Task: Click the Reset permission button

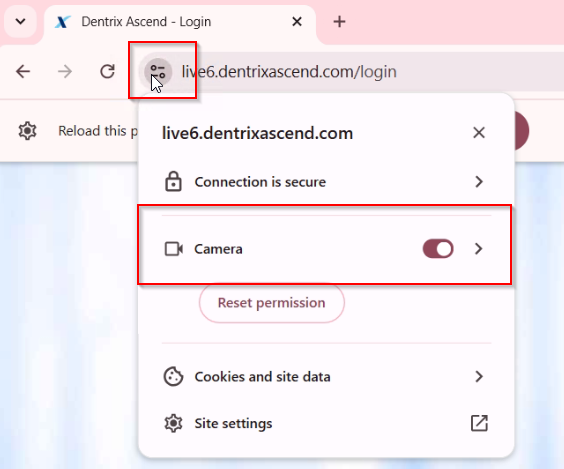Action: click(x=272, y=303)
